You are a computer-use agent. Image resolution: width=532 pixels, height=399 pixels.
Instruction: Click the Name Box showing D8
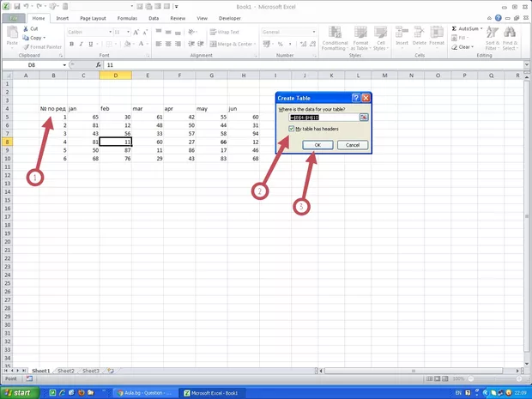tap(32, 65)
